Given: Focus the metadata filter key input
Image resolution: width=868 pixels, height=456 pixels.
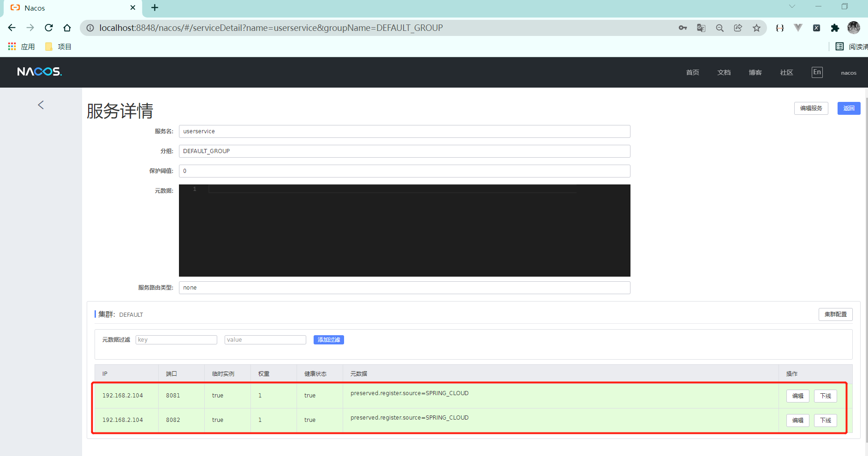Looking at the screenshot, I should click(x=176, y=340).
